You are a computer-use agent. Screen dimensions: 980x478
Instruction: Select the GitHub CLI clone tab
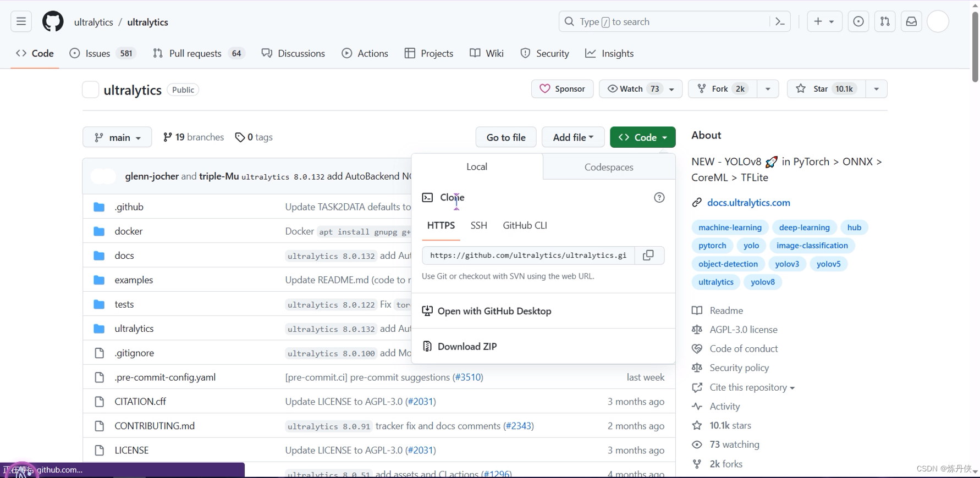coord(525,225)
